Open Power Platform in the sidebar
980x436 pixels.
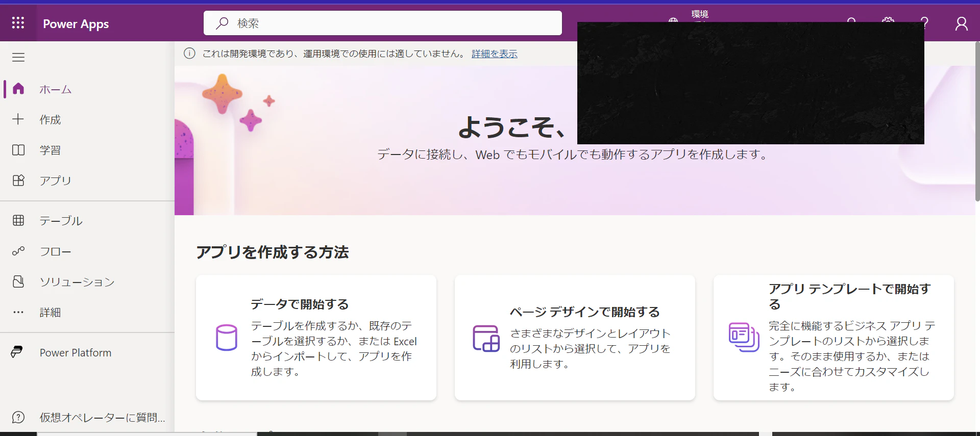coord(87,352)
